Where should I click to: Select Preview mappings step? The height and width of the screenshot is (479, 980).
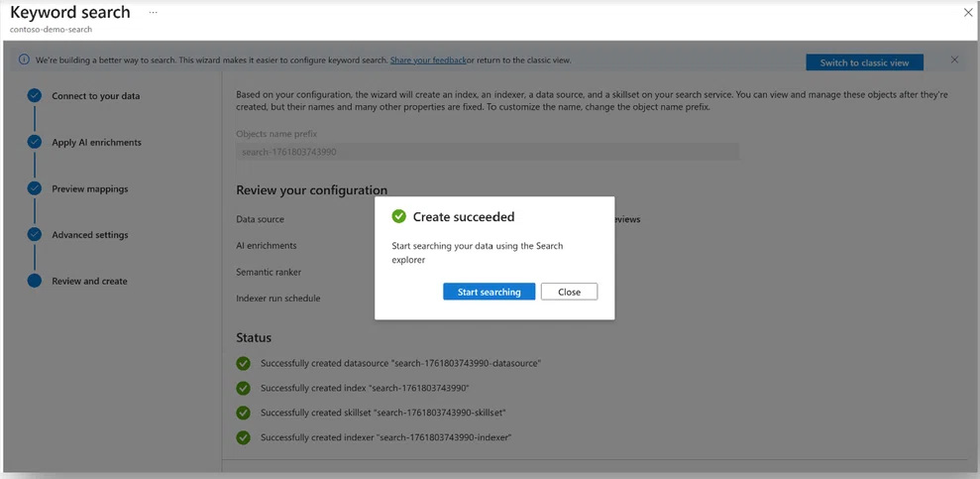point(90,188)
